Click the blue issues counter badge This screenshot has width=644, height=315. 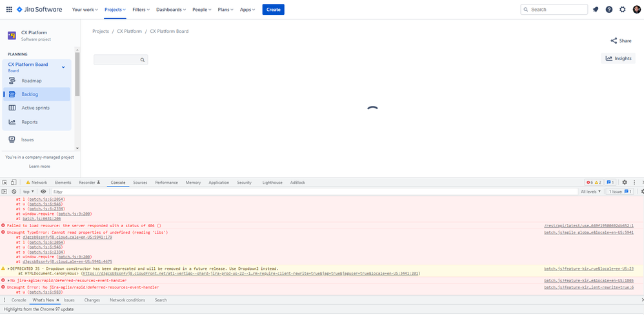(610, 182)
